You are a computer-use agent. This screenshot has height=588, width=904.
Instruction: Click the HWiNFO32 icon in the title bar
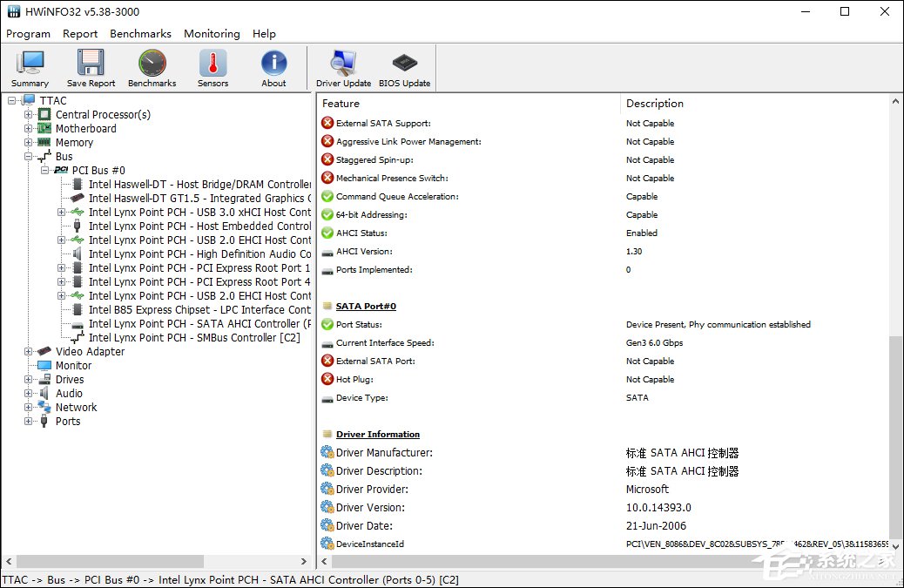pyautogui.click(x=15, y=11)
